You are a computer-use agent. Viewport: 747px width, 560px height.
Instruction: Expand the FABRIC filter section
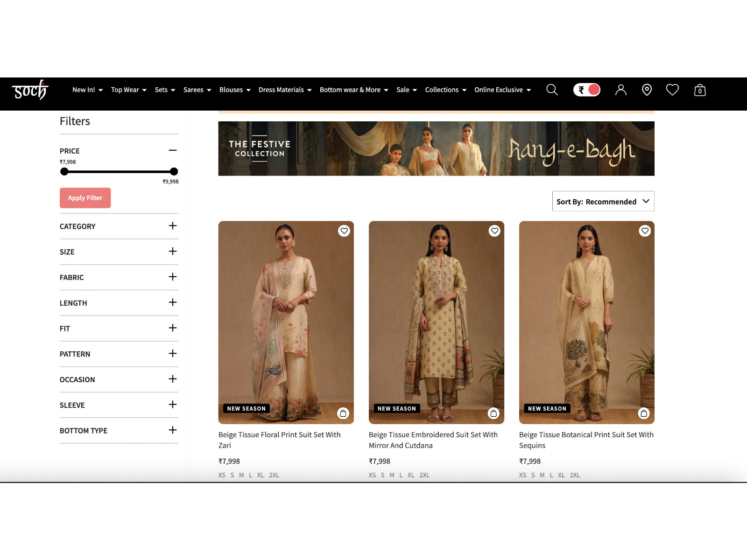click(172, 277)
